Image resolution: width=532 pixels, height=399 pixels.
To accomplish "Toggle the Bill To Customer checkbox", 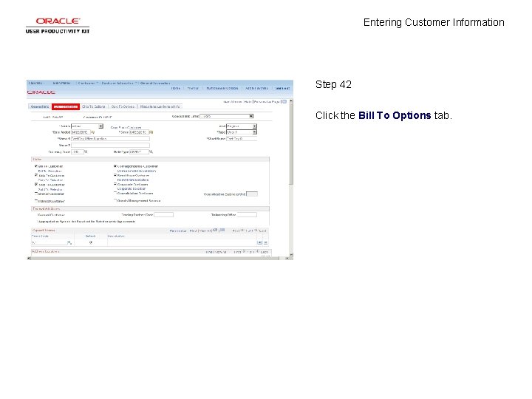I will pos(36,166).
